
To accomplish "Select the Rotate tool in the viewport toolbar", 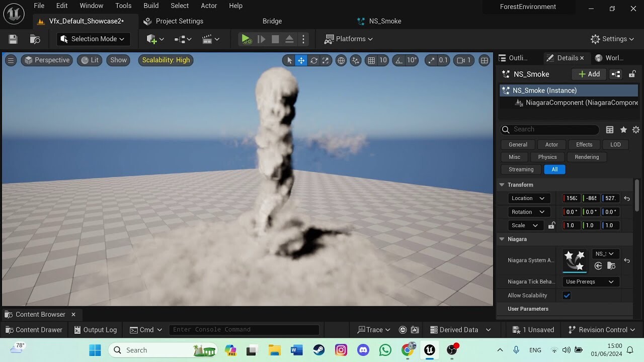I will coord(313,60).
